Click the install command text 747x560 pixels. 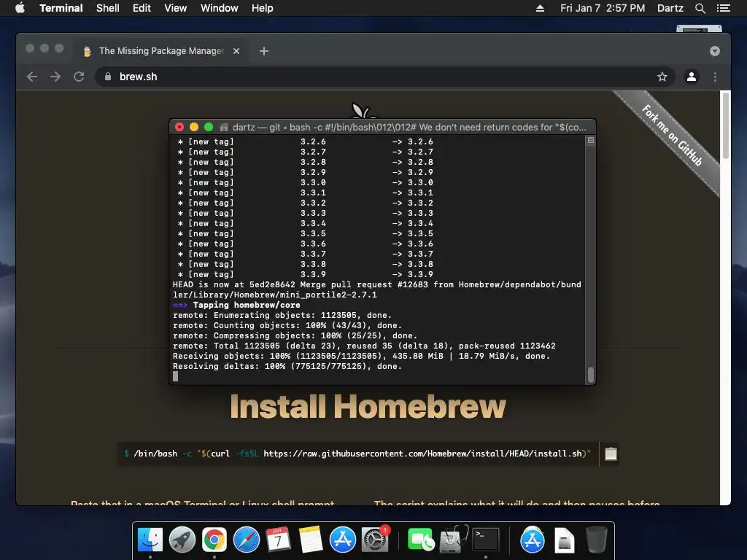[362, 454]
